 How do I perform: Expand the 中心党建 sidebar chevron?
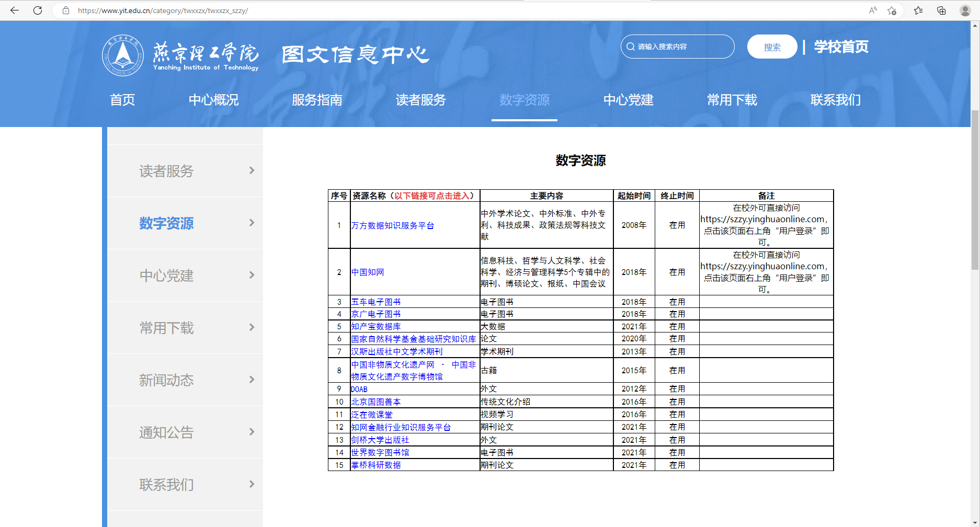tap(252, 275)
